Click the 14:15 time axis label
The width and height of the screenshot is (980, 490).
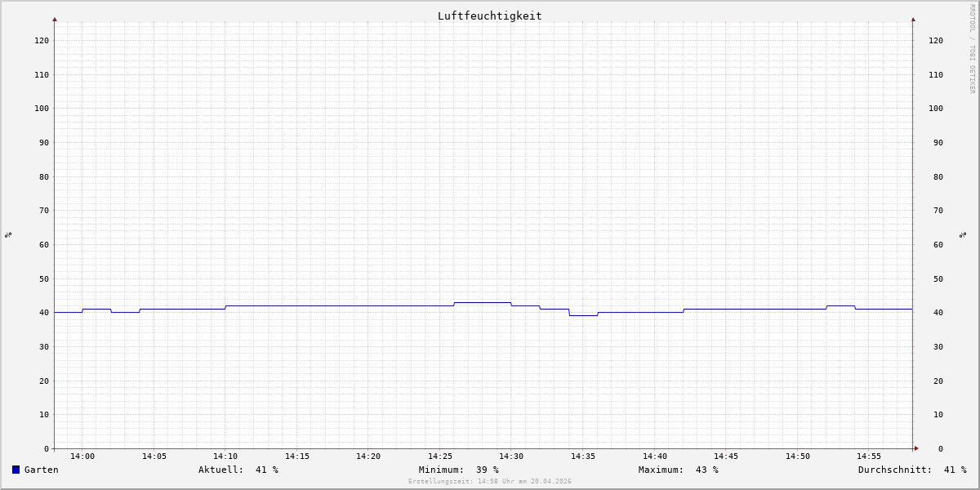coord(297,457)
